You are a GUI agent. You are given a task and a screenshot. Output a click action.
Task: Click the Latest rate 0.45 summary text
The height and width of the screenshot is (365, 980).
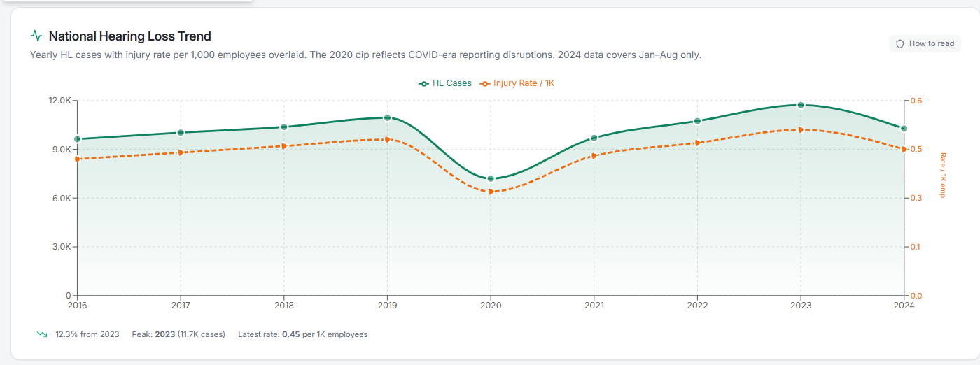(302, 334)
